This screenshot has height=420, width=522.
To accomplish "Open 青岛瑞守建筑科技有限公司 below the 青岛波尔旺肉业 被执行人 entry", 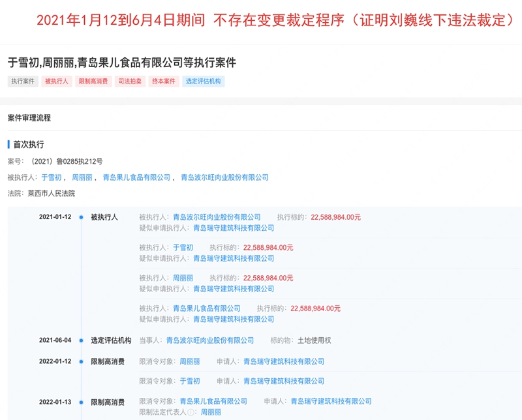I will point(234,228).
